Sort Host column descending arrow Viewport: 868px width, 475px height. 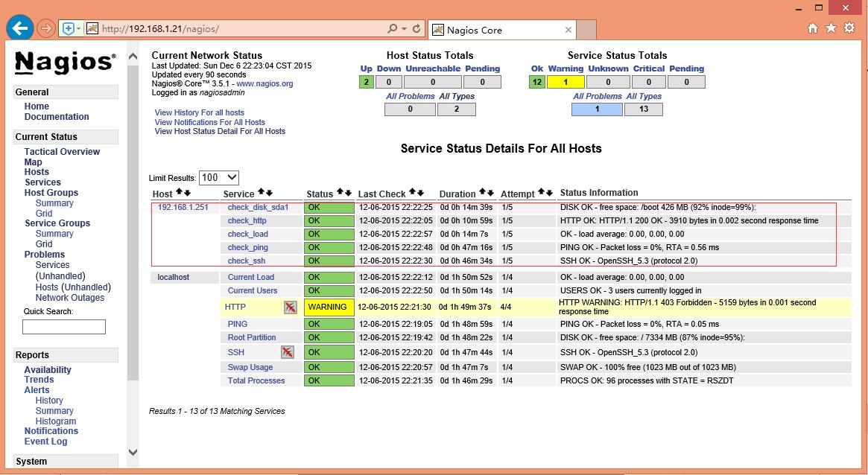click(x=187, y=192)
